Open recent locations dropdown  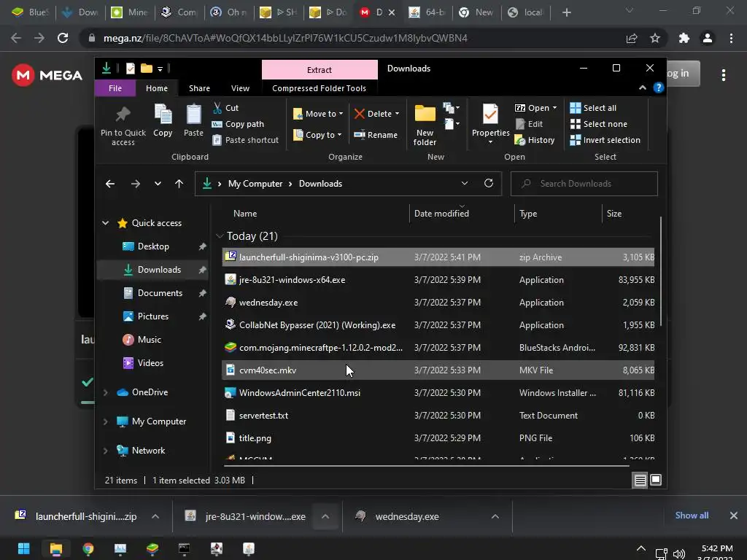tap(158, 184)
